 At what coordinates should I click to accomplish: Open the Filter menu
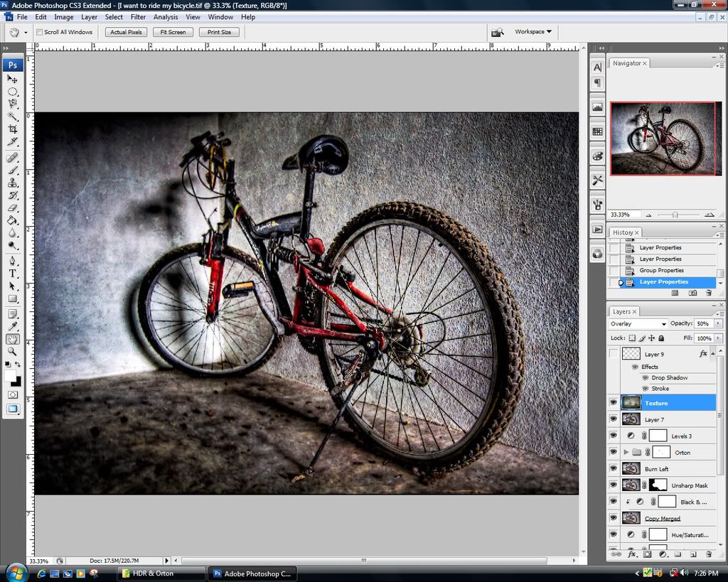[138, 16]
